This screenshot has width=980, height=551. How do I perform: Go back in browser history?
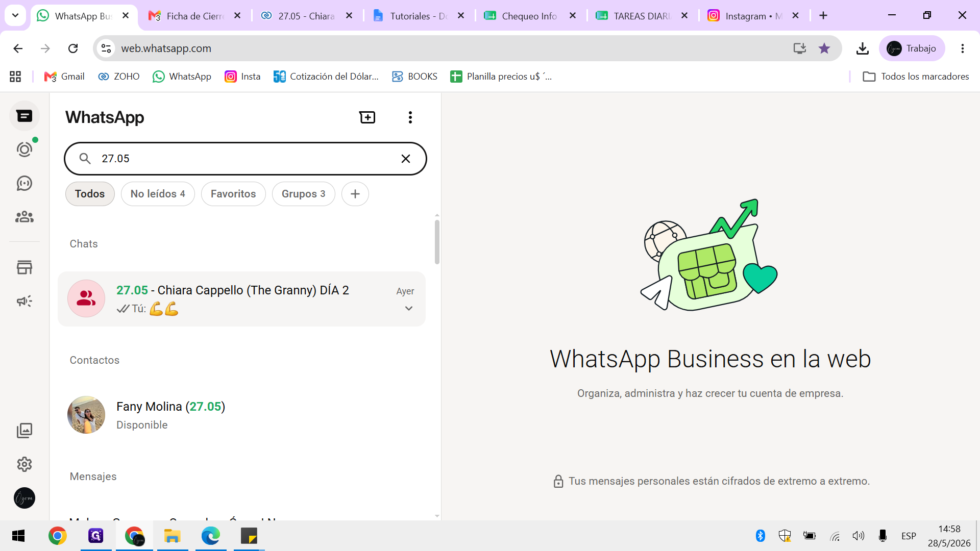coord(18,48)
